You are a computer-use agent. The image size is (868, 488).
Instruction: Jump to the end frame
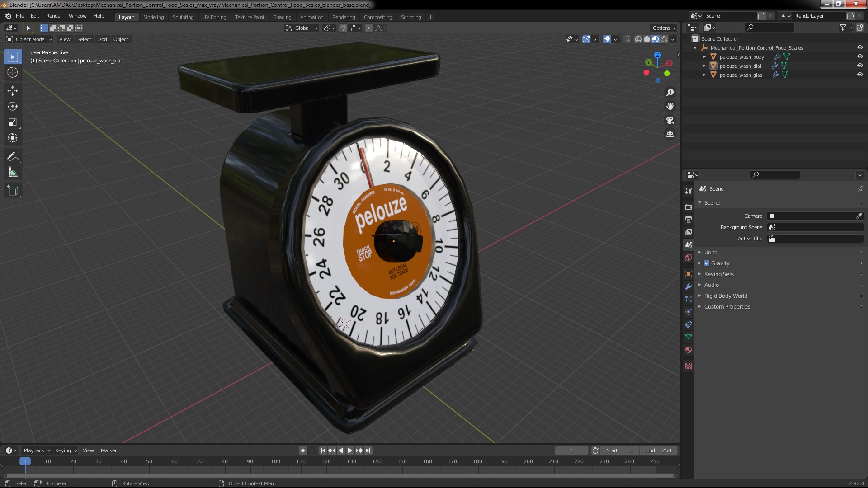368,450
